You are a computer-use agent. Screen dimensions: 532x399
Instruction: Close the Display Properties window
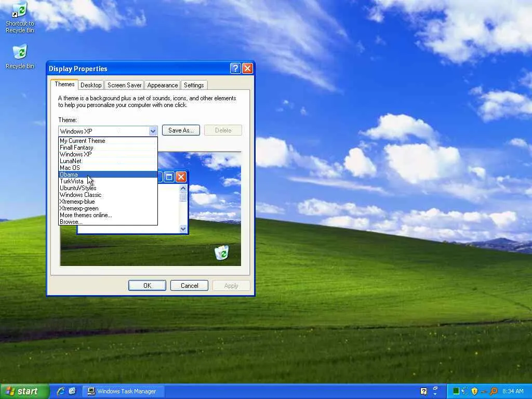pos(247,69)
